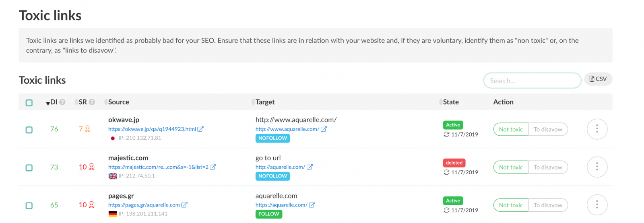Open three-dot options menu for okwave.jp row
The image size is (644, 223).
[597, 129]
